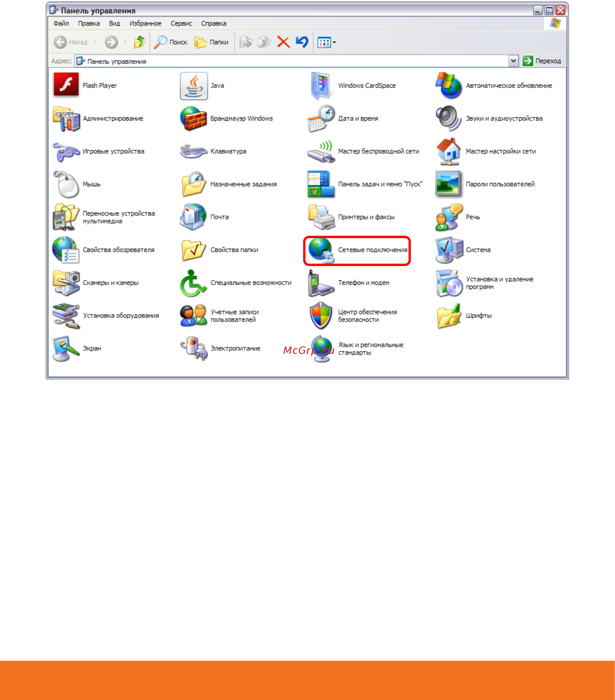Click the Переход go button
The image size is (615, 700).
point(542,61)
